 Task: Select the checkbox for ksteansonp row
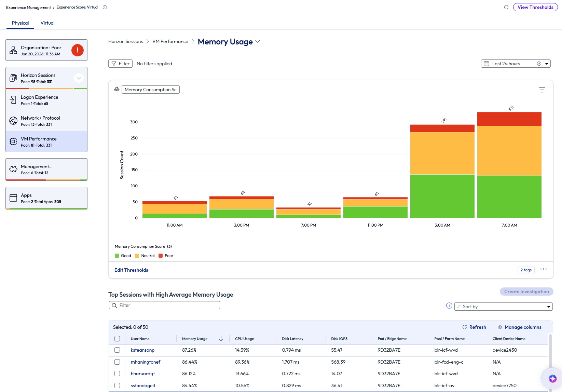point(117,350)
